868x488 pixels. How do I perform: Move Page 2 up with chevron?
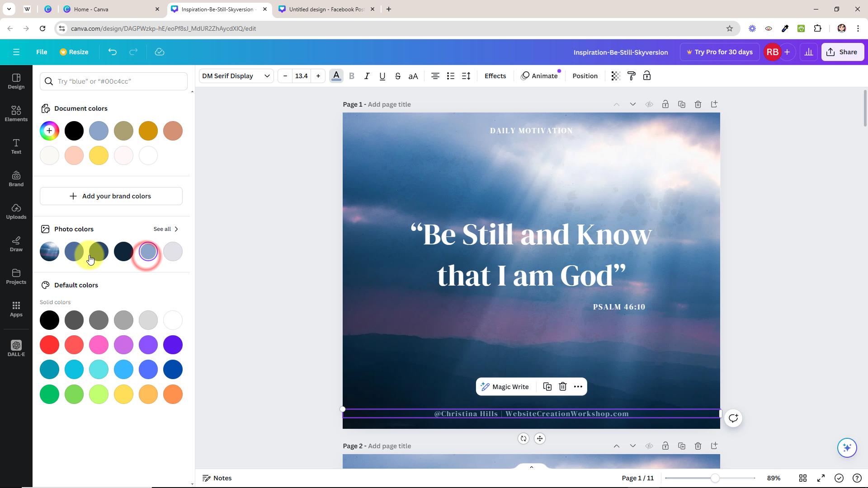(x=617, y=446)
